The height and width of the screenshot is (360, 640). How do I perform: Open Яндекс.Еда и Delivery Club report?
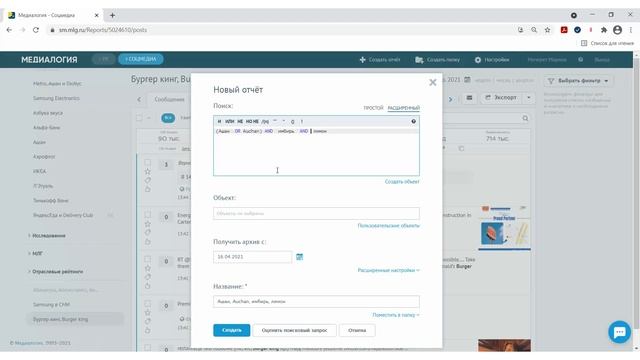63,215
